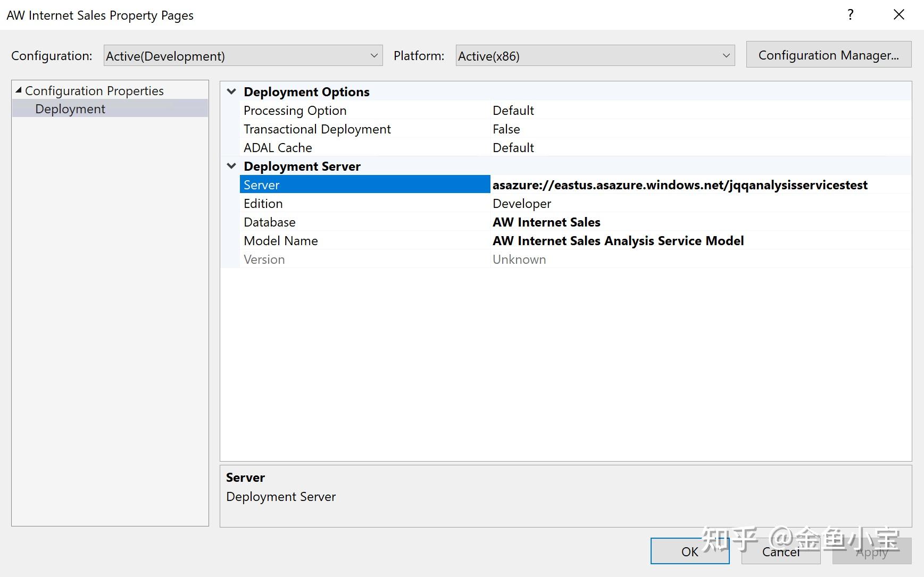Viewport: 924px width, 577px height.
Task: Select Deployment under Configuration Properties
Action: pos(69,108)
